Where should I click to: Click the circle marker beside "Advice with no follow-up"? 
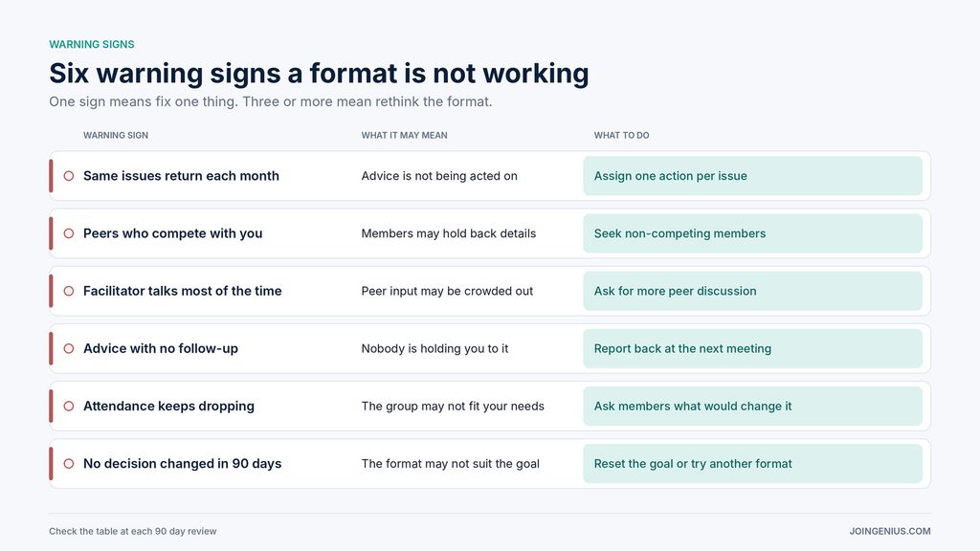click(69, 348)
